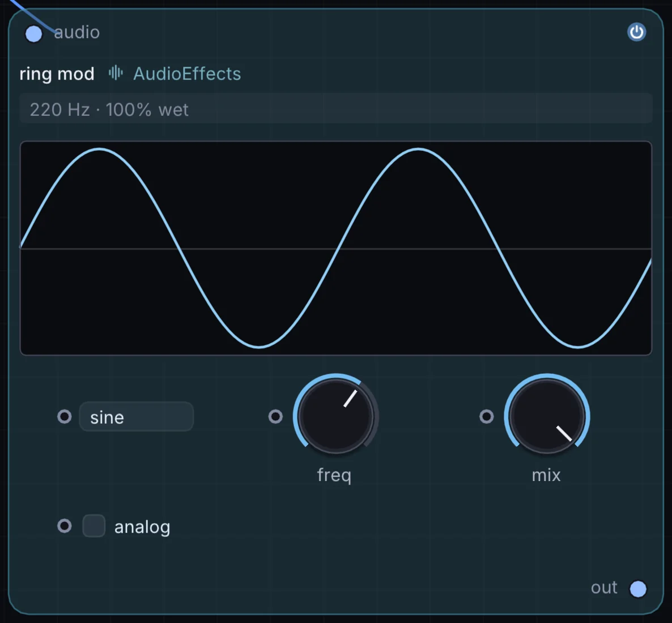Click the audio input port
This screenshot has width=672, height=623.
34,34
